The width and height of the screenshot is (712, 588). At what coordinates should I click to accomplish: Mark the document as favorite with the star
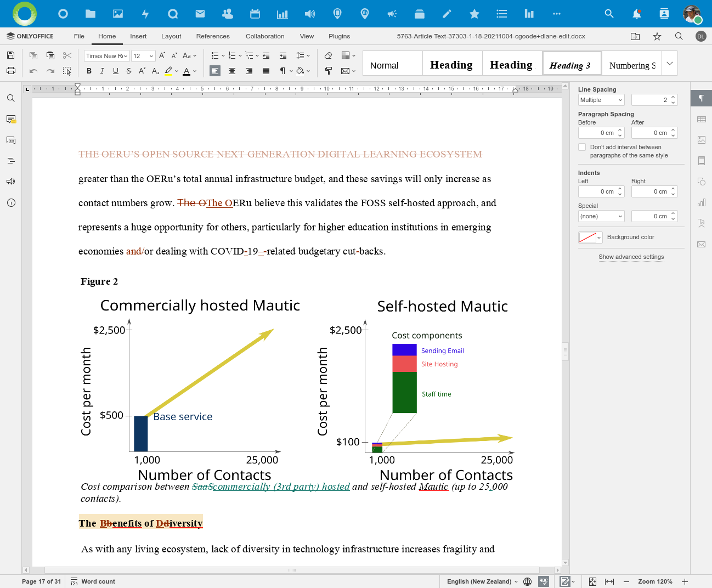point(657,36)
